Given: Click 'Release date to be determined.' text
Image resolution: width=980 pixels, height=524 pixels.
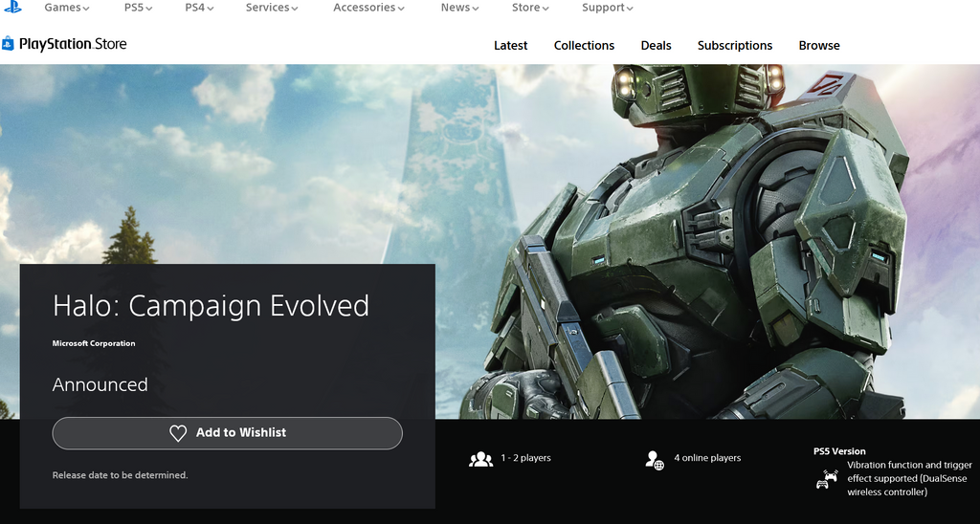Looking at the screenshot, I should 120,475.
